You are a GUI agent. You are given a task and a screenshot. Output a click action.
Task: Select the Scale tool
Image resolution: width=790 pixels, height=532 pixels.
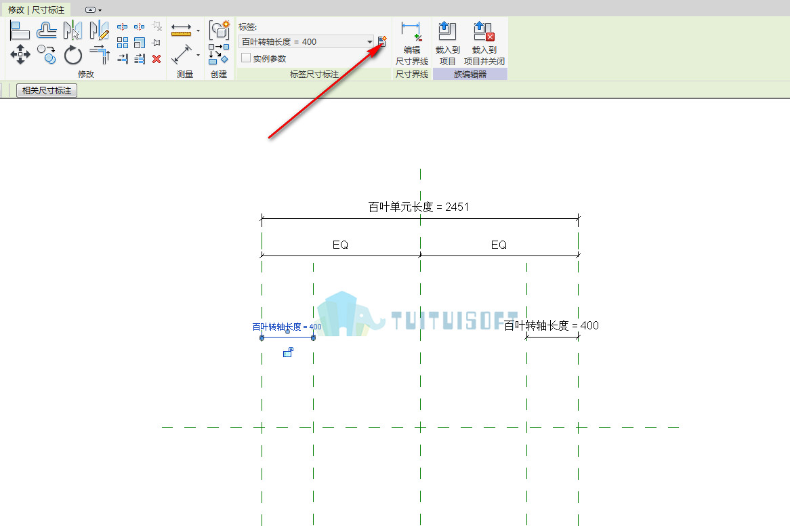[140, 43]
